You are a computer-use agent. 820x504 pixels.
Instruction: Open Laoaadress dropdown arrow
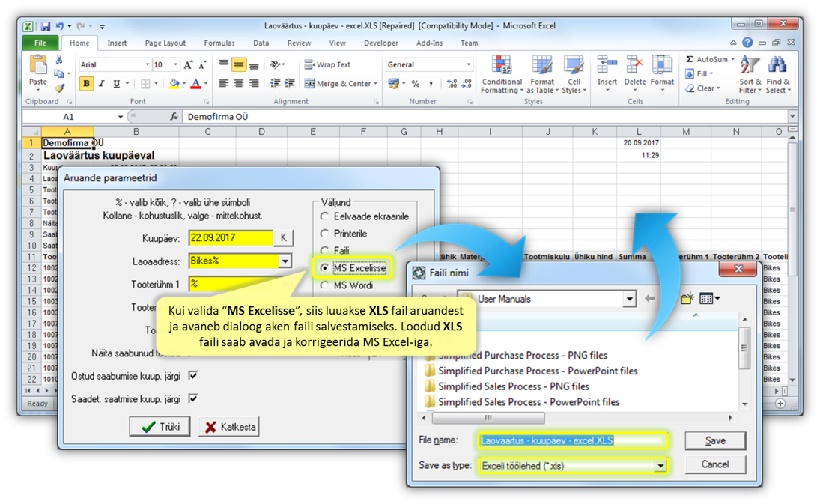coord(285,261)
